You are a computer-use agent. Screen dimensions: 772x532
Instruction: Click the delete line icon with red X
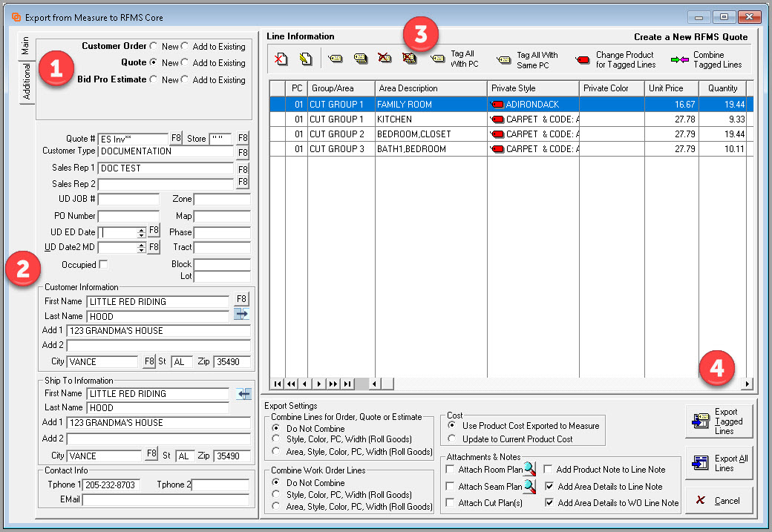[x=281, y=59]
